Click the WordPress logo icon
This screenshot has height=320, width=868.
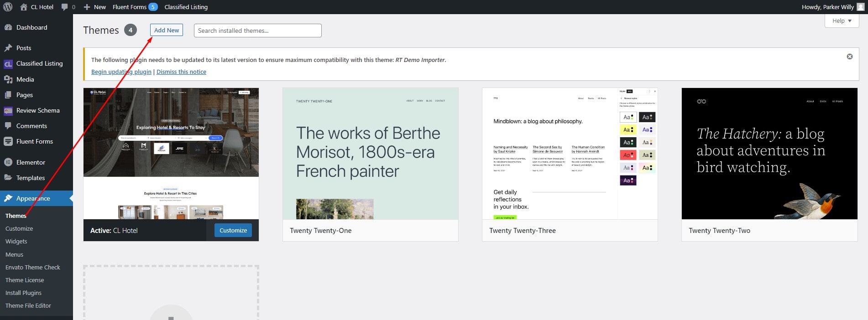coord(8,7)
